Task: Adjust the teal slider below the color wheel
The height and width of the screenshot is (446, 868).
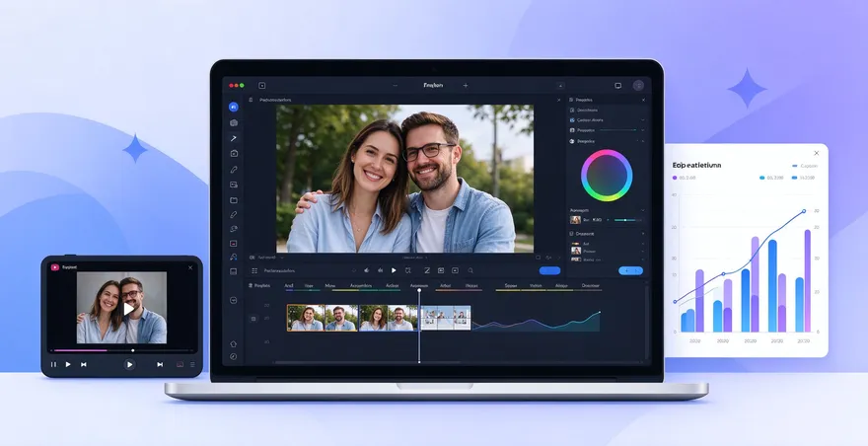Action: 626,220
